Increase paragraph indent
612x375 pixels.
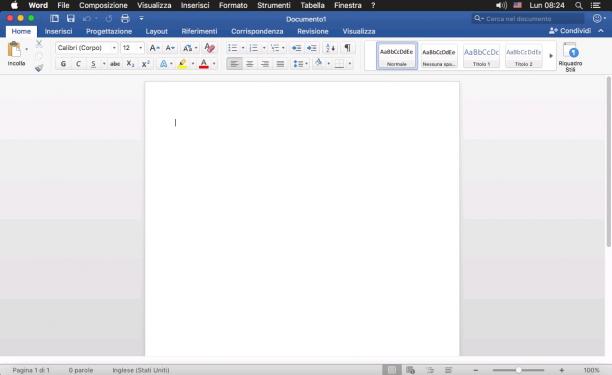(x=311, y=48)
